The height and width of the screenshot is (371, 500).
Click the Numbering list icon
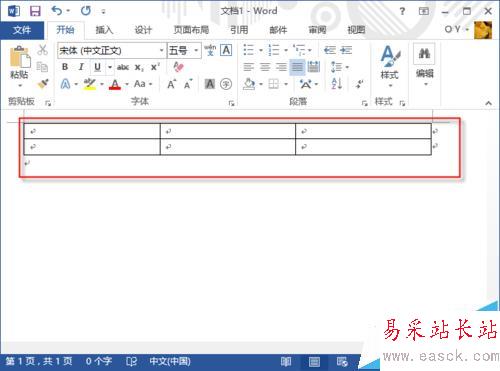click(x=274, y=50)
